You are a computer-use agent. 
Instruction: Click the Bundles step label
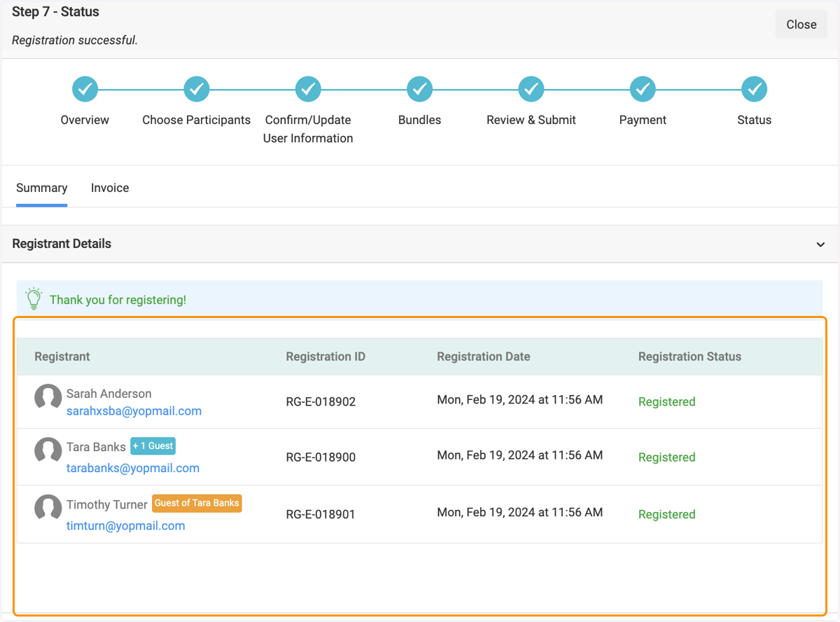pos(420,120)
